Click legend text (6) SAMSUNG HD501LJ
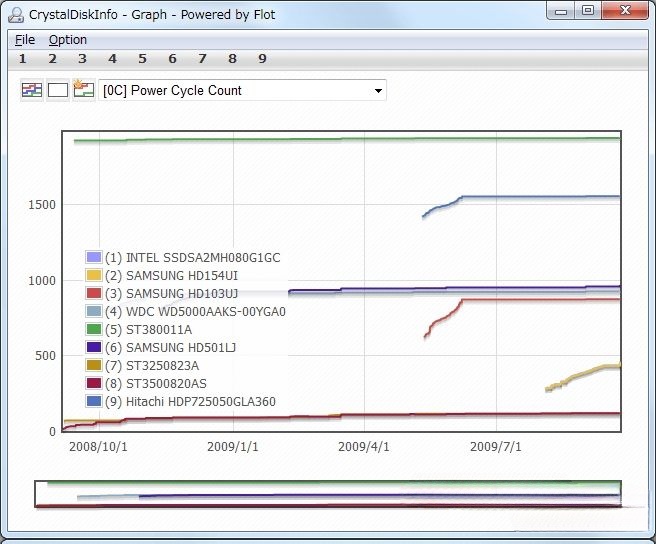The image size is (656, 544). (x=170, y=348)
